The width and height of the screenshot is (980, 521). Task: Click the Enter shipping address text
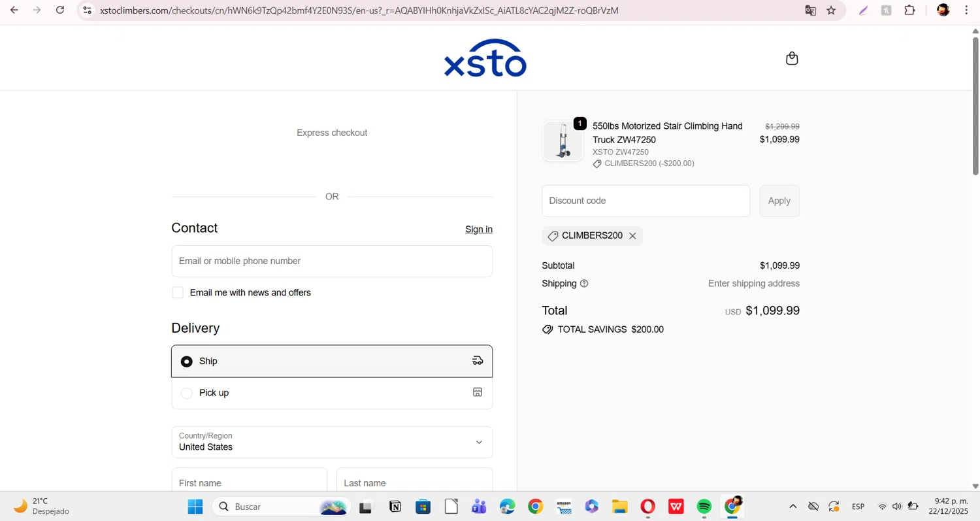pos(754,284)
